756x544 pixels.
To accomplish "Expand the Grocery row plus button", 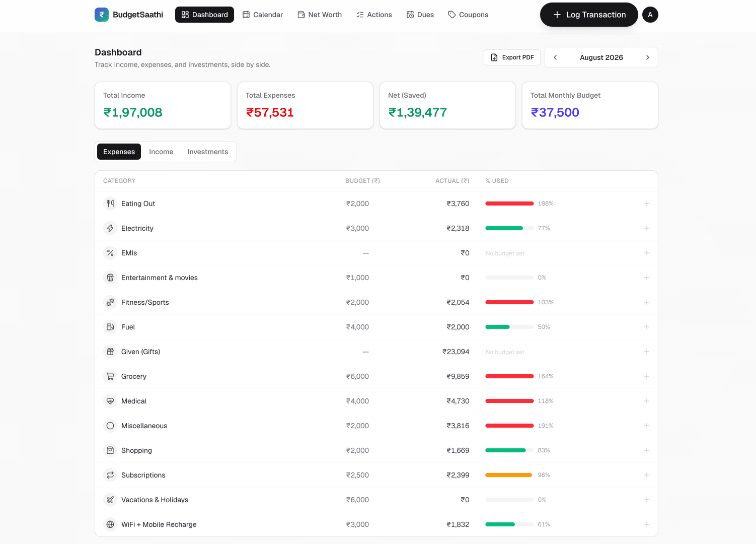I will click(x=647, y=376).
